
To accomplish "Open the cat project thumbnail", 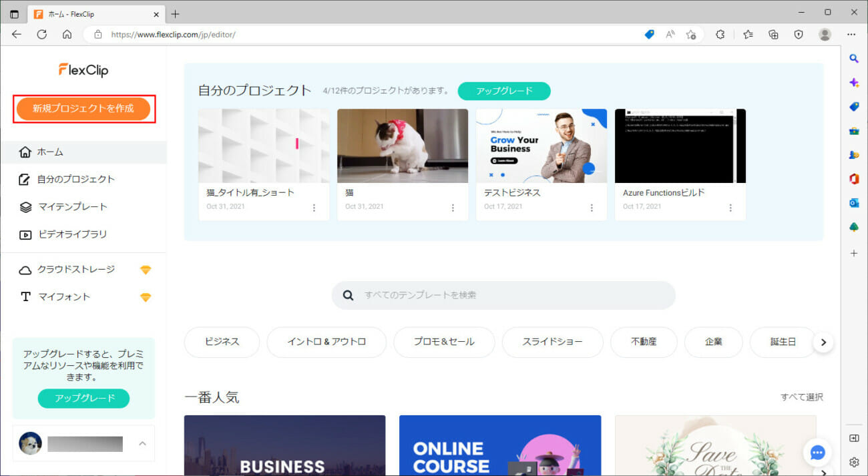I will 403,146.
